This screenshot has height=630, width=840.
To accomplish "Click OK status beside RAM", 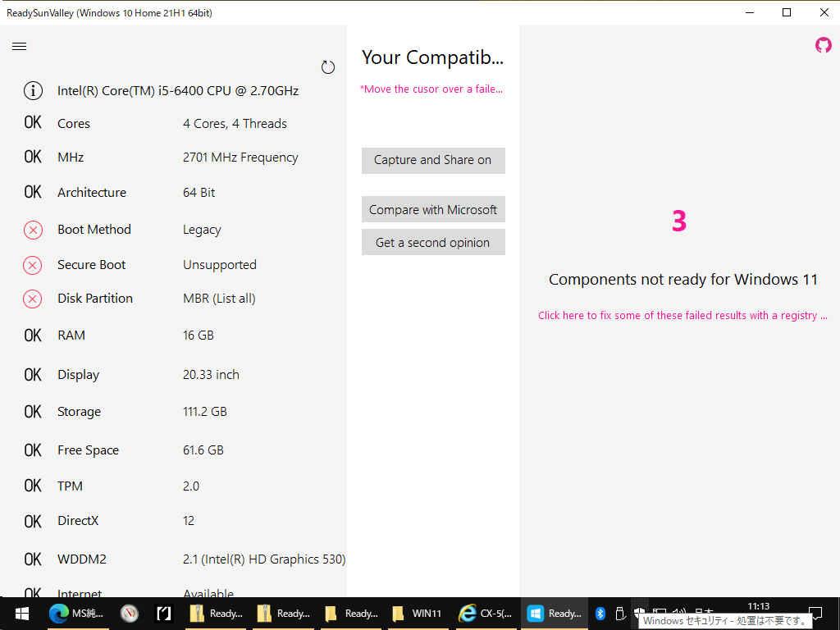I will [33, 336].
